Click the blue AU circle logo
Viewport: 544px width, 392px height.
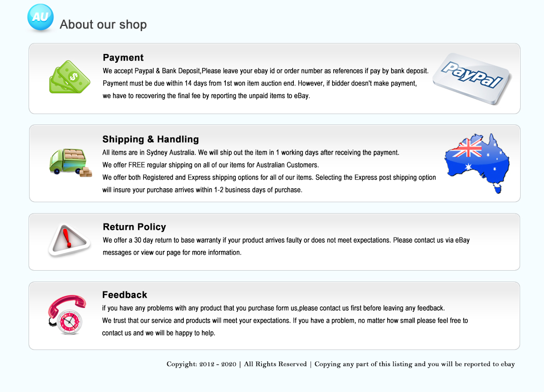40,17
